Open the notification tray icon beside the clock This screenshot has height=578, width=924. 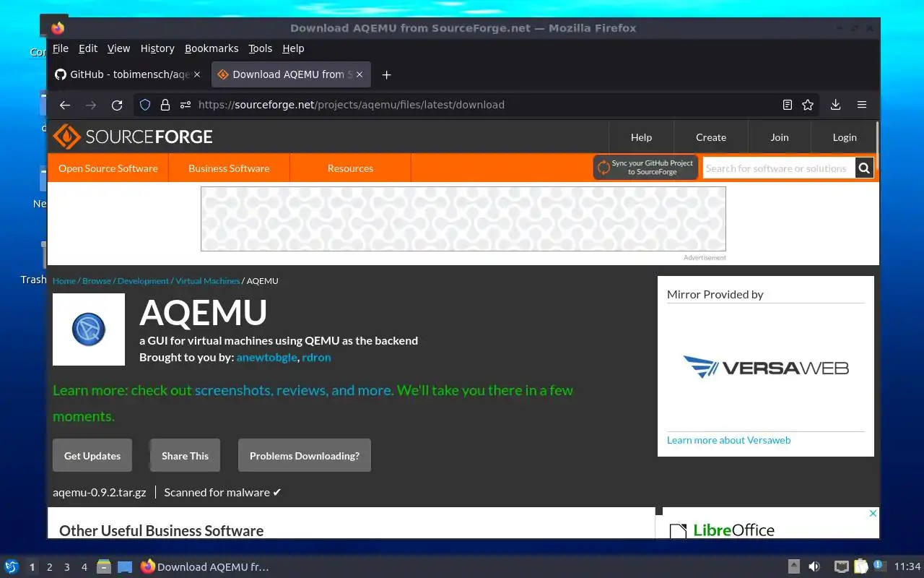tap(879, 566)
